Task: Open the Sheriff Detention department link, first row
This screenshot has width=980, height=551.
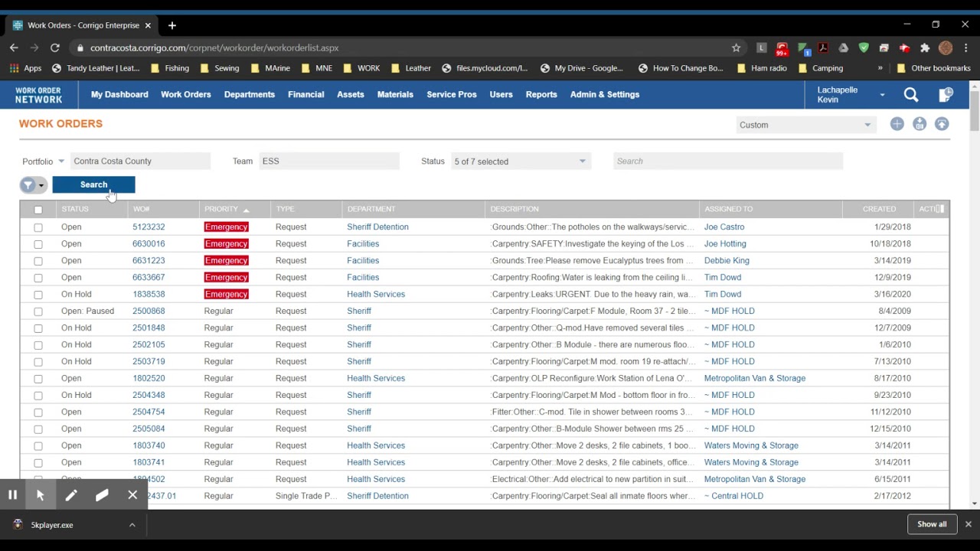Action: pos(377,227)
